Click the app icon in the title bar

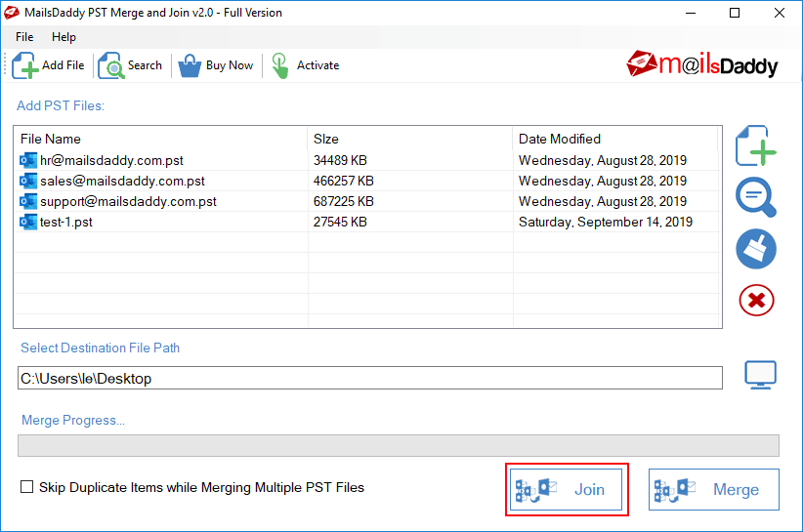click(12, 13)
